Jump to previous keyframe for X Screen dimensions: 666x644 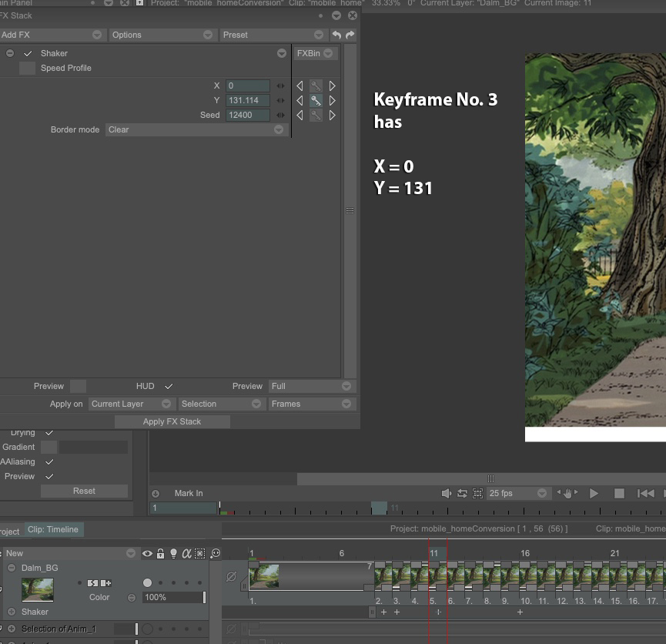tap(300, 86)
